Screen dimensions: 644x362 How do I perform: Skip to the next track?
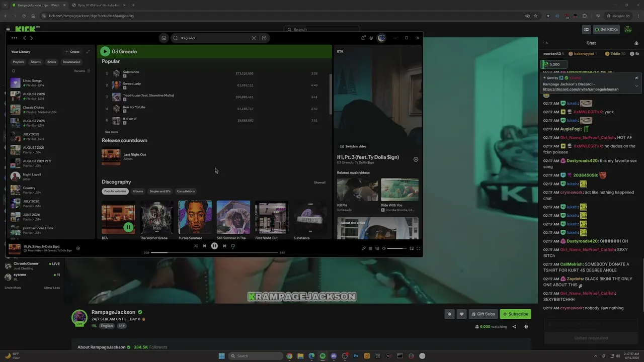[224, 246]
